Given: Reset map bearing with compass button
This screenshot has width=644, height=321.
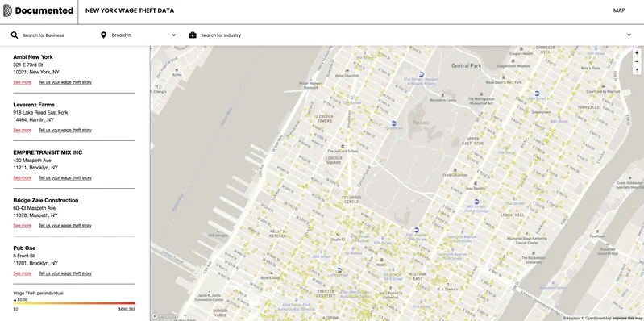Looking at the screenshot, I should pyautogui.click(x=637, y=70).
